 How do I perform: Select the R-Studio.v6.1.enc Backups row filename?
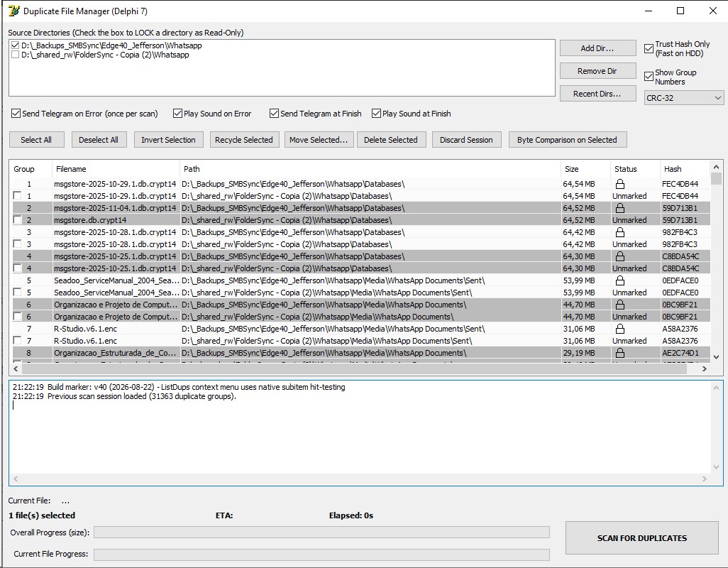click(x=85, y=329)
